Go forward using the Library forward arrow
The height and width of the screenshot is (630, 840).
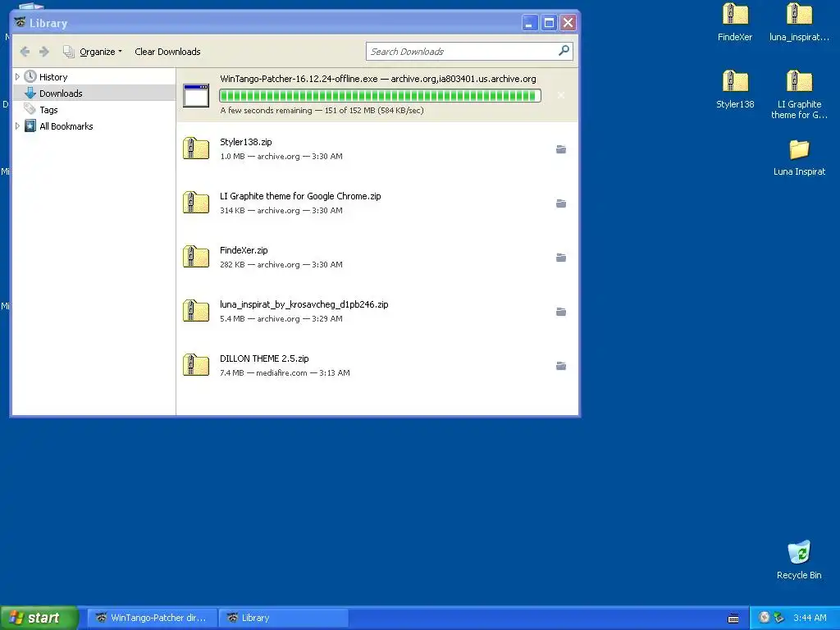pyautogui.click(x=44, y=52)
